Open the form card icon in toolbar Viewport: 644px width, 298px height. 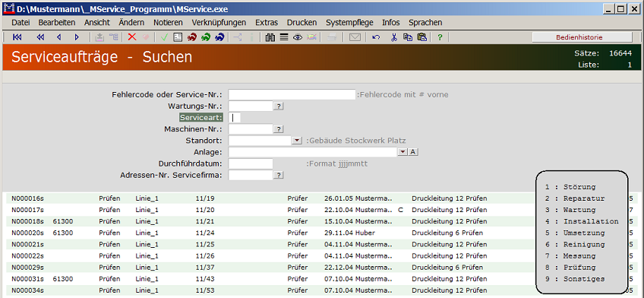pos(178,37)
